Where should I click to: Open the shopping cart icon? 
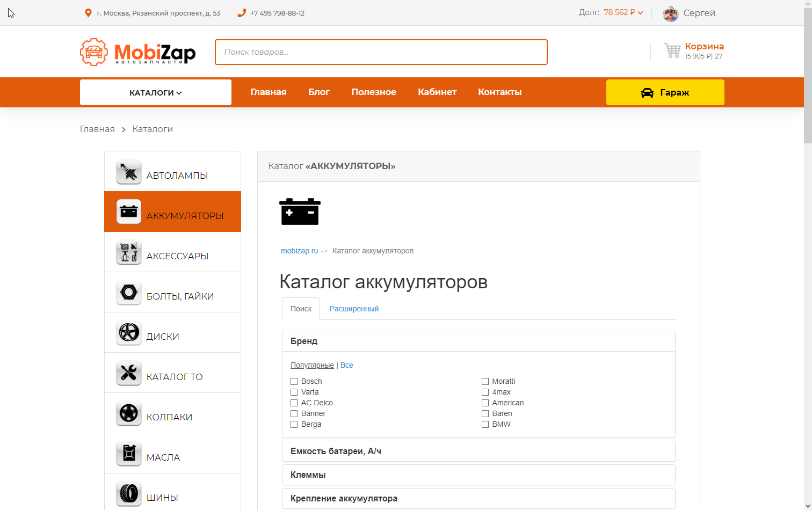coord(672,50)
